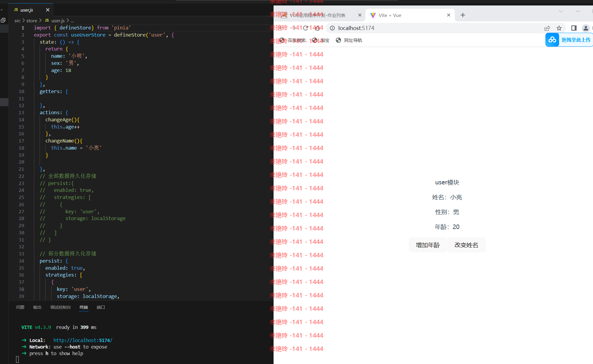Click the storage: localStorage line in code

tap(88, 296)
